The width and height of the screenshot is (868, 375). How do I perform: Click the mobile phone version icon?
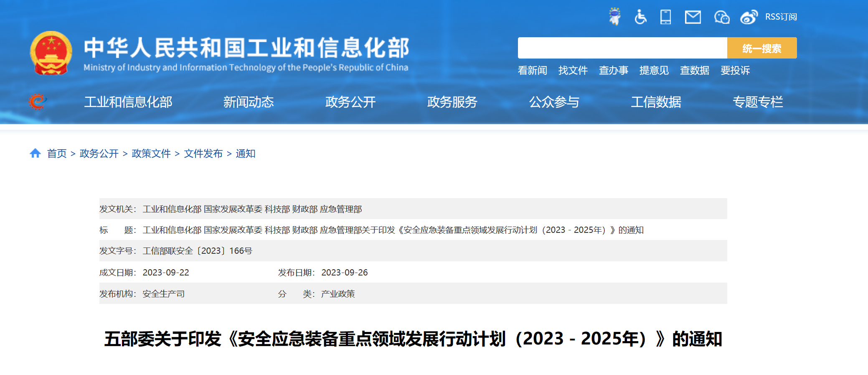tap(665, 17)
